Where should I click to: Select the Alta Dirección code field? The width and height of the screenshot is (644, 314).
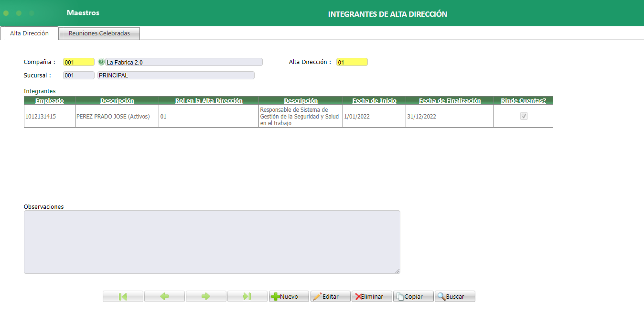(352, 62)
